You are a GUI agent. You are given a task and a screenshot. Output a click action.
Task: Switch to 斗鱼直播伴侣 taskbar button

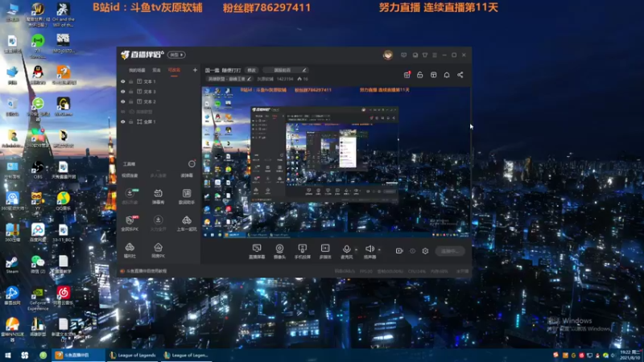point(77,355)
